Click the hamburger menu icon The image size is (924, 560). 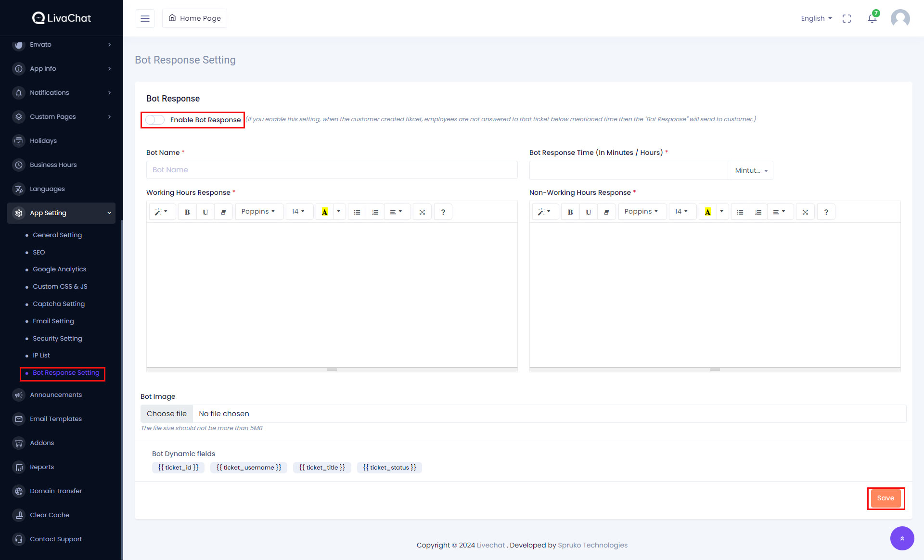tap(145, 18)
